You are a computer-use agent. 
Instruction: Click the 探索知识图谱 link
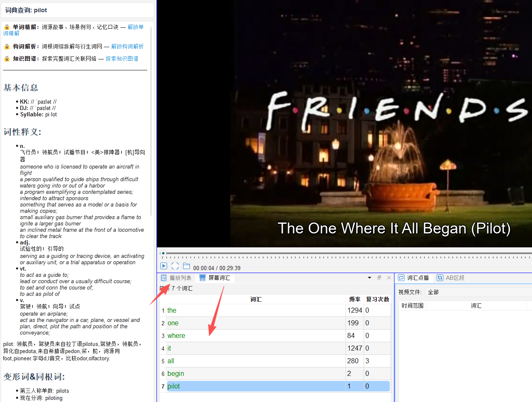122,59
